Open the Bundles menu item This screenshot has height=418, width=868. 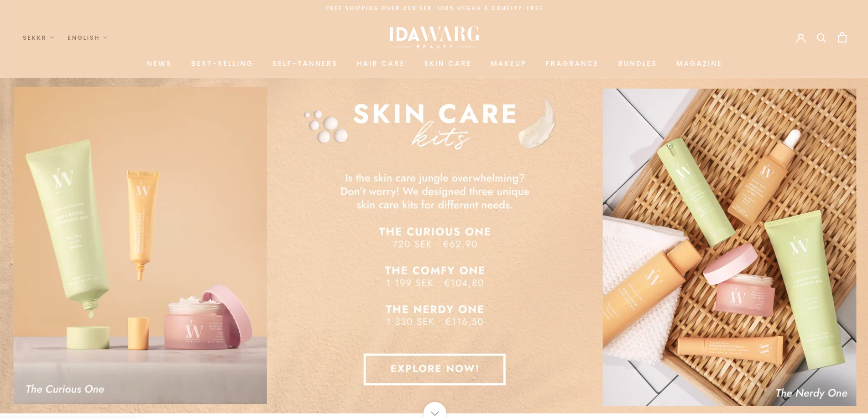pyautogui.click(x=637, y=63)
